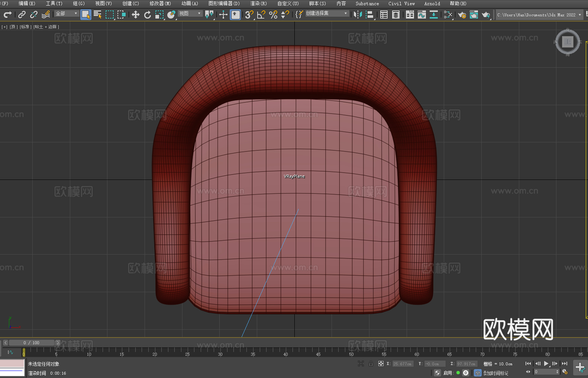
Task: Click the Redo arrow icon
Action: [7, 14]
